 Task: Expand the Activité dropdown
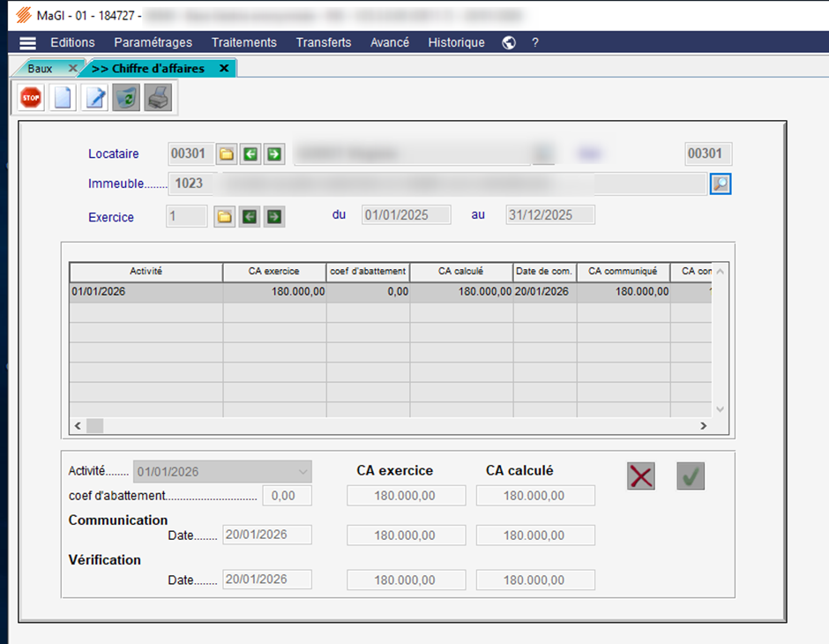point(304,471)
